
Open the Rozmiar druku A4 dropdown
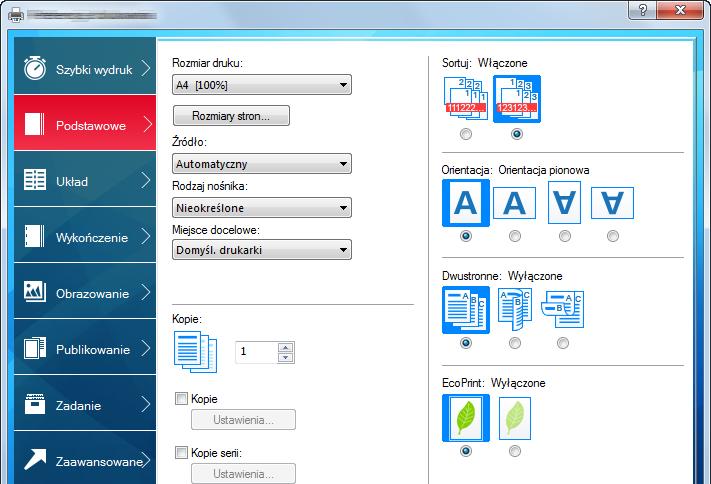[262, 85]
